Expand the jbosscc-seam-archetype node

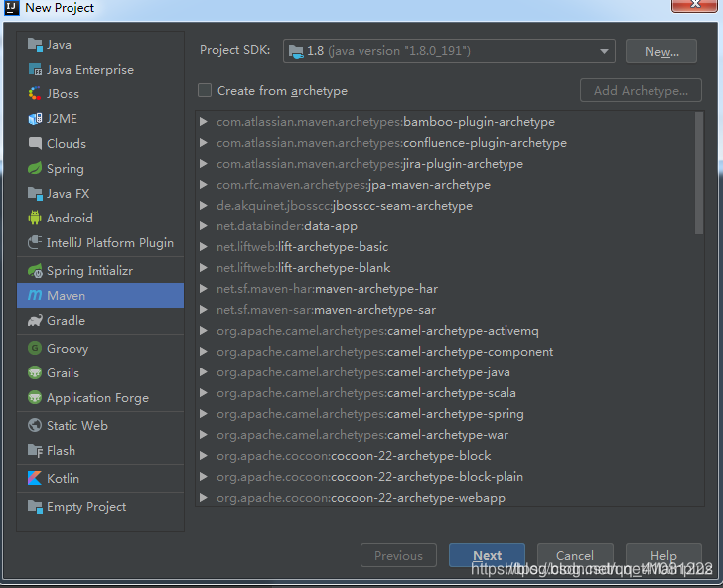[x=203, y=206]
